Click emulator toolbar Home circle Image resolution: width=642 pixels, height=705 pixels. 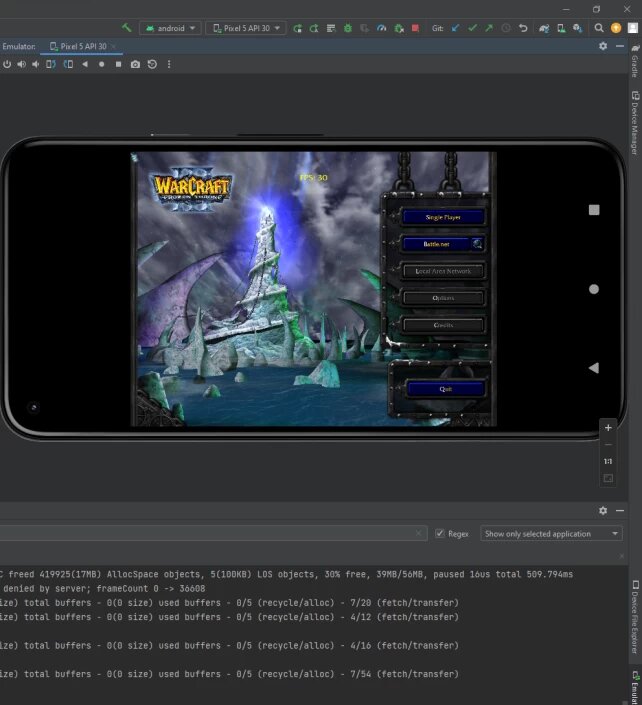tap(102, 64)
